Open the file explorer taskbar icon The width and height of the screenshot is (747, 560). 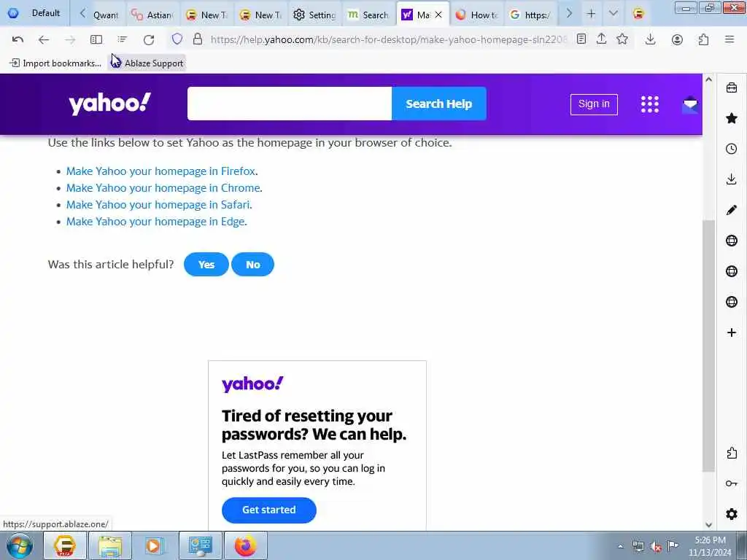[110, 545]
